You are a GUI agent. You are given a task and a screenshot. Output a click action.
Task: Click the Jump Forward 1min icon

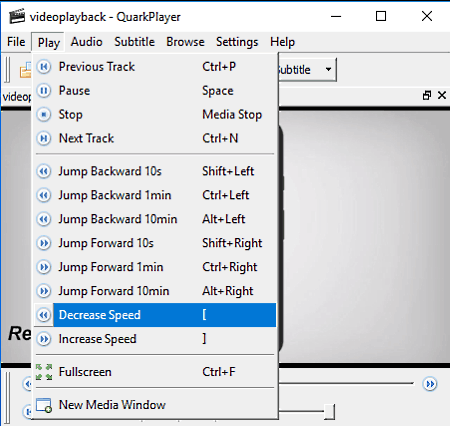[44, 267]
